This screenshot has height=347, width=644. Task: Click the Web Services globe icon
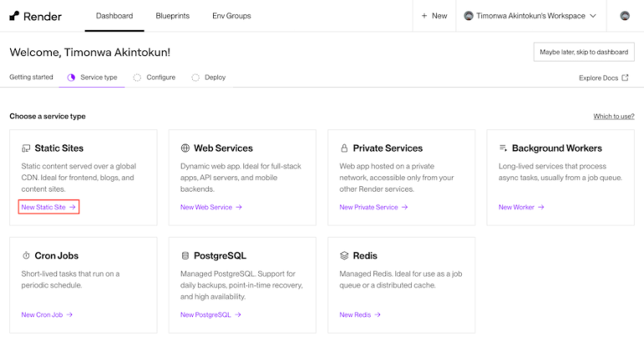[184, 148]
